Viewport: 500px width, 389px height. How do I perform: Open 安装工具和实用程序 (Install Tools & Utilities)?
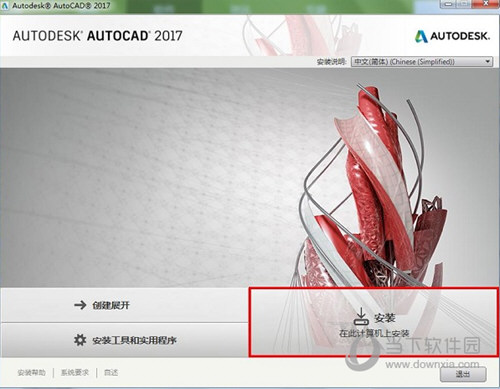pos(124,340)
